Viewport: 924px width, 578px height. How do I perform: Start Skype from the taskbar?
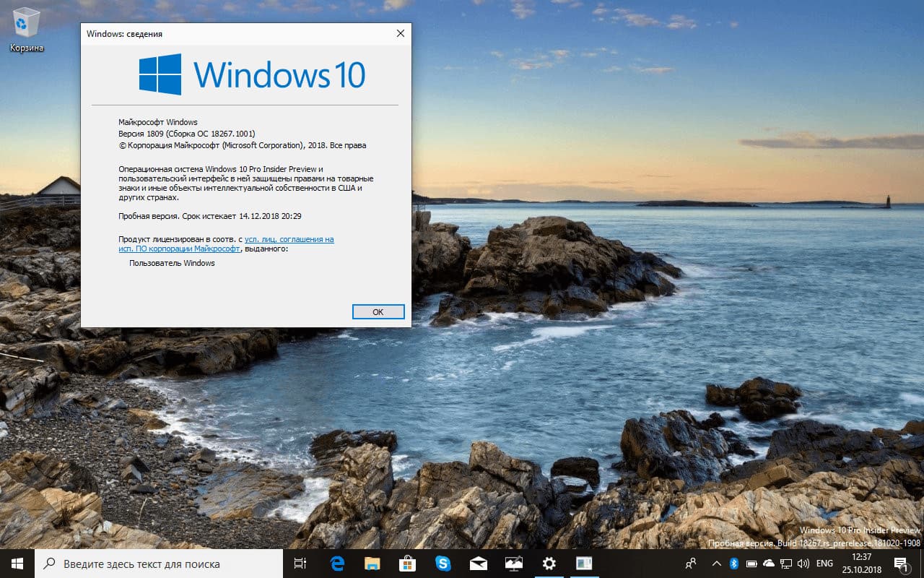click(443, 563)
